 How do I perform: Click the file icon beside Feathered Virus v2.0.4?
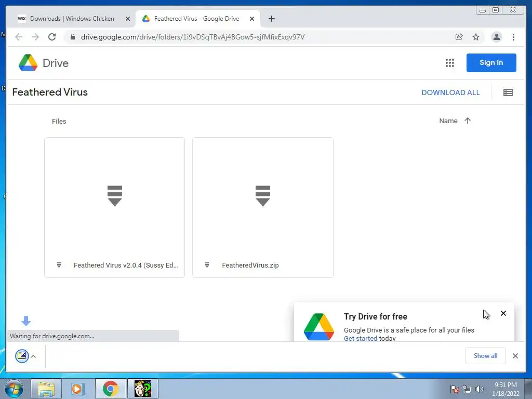59,265
